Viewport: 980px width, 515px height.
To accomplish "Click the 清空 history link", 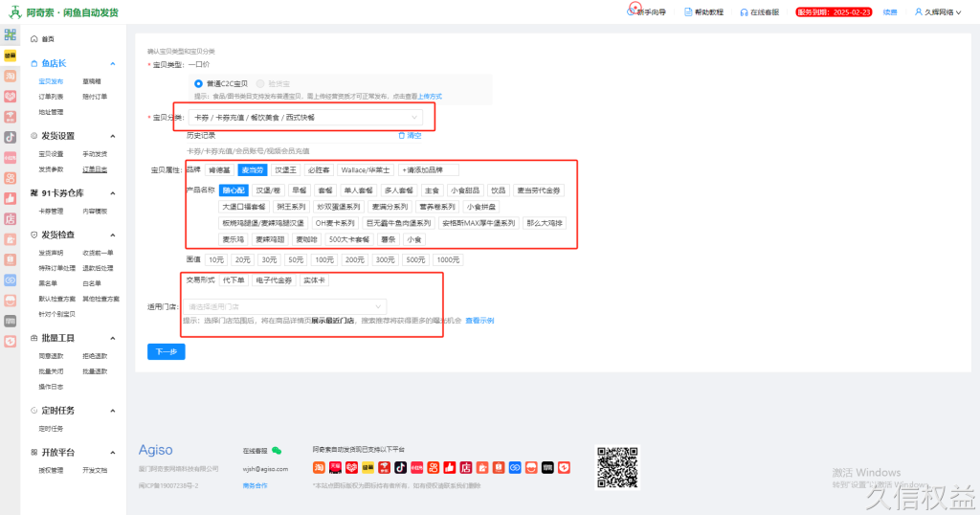I will 413,135.
